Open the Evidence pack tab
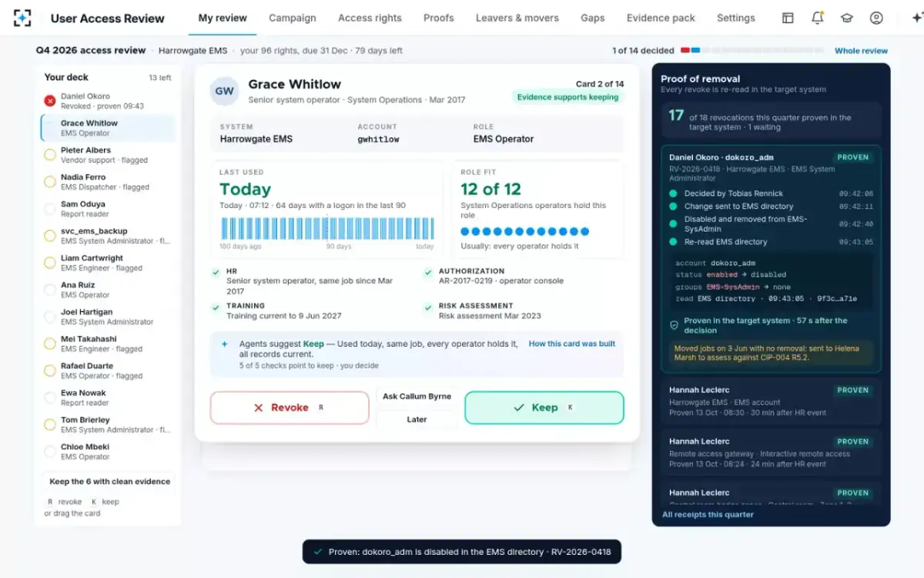Image resolution: width=924 pixels, height=578 pixels. pos(661,18)
